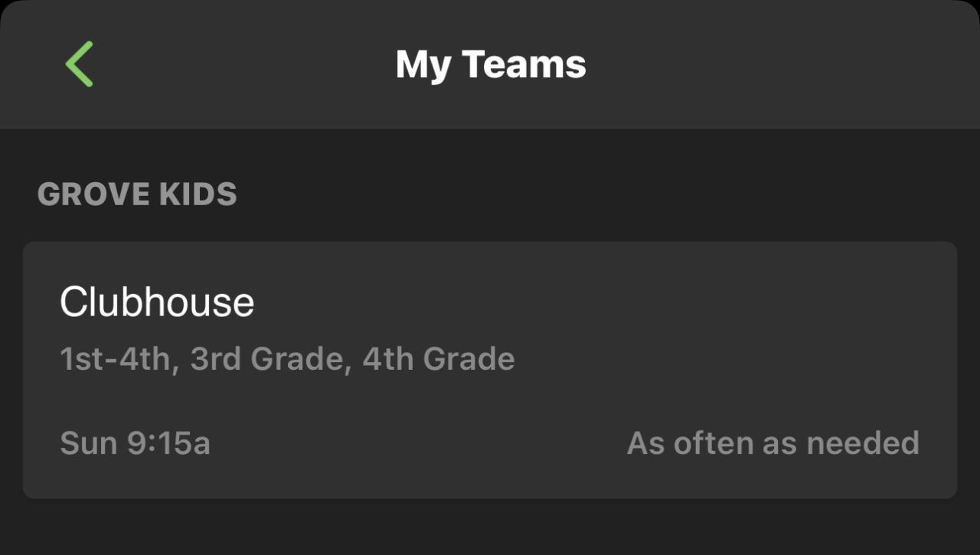This screenshot has width=980, height=555.
Task: Tap the word KIDS in the section header
Action: (x=198, y=194)
